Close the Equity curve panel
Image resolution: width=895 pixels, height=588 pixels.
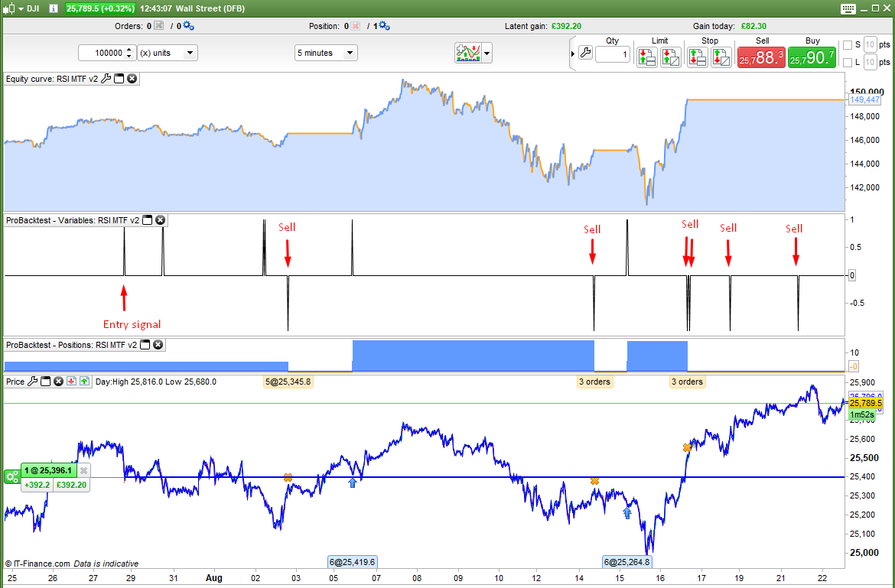click(x=132, y=79)
